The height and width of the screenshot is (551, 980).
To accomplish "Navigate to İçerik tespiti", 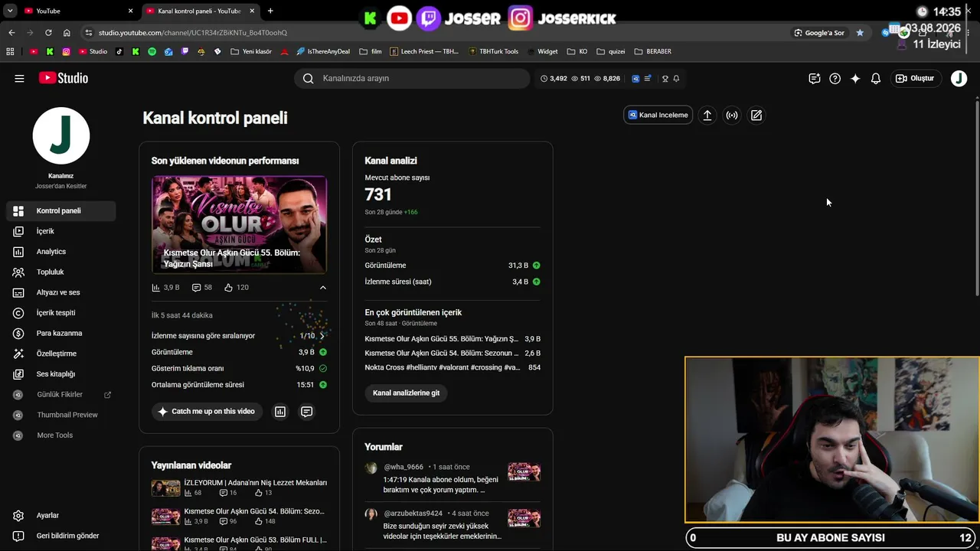I will (61, 313).
